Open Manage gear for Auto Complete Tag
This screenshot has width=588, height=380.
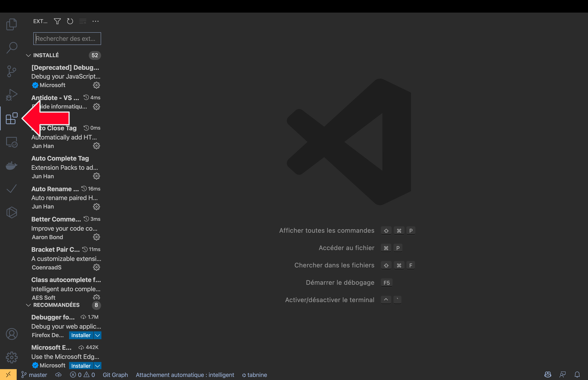96,176
